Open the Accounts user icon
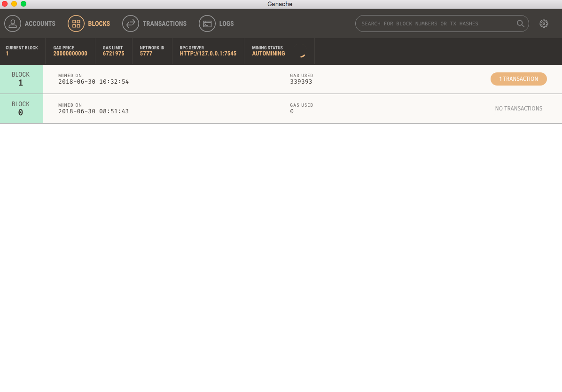 click(x=13, y=24)
